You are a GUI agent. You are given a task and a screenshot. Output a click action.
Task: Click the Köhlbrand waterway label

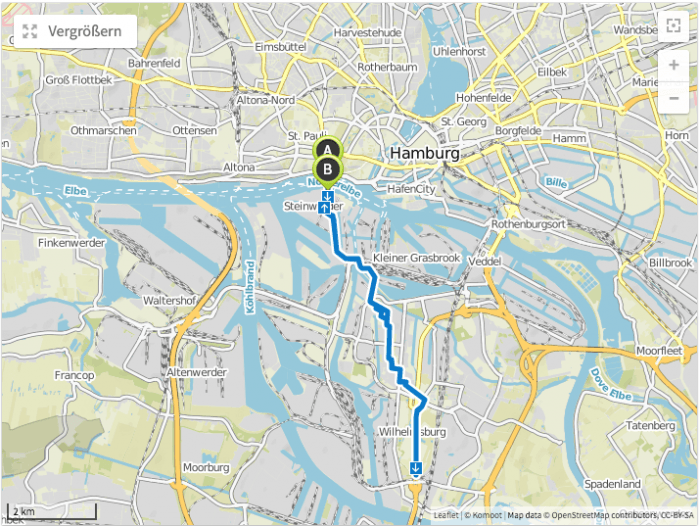click(250, 287)
